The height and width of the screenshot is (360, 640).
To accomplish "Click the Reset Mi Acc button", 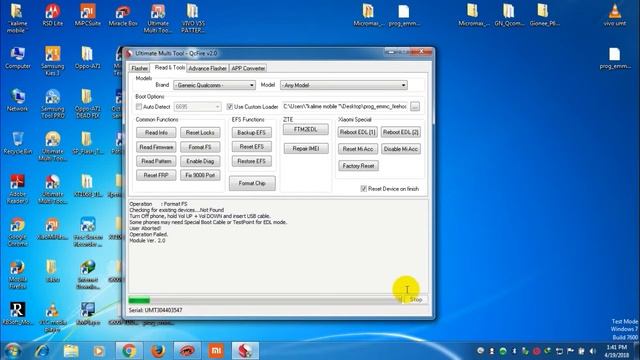I will (358, 149).
